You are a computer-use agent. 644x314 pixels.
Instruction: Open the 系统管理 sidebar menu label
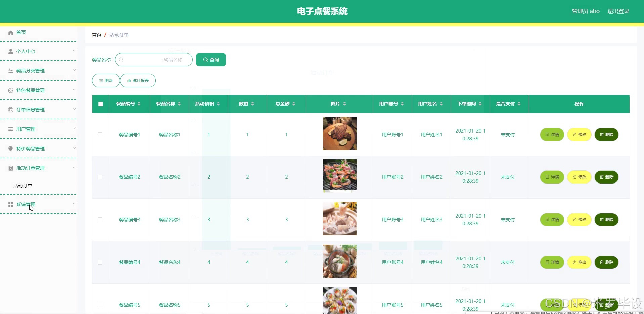[x=26, y=205]
